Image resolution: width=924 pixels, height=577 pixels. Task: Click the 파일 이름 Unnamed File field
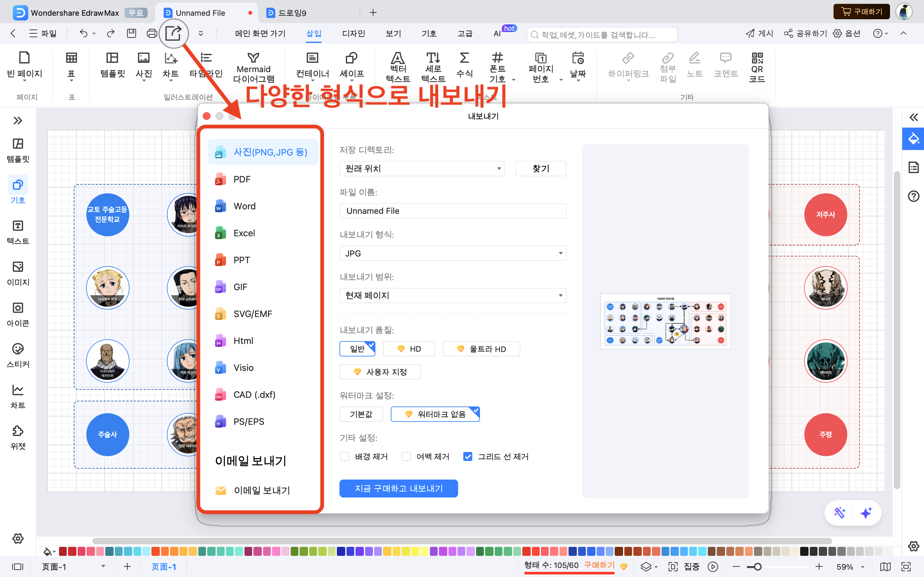point(452,211)
